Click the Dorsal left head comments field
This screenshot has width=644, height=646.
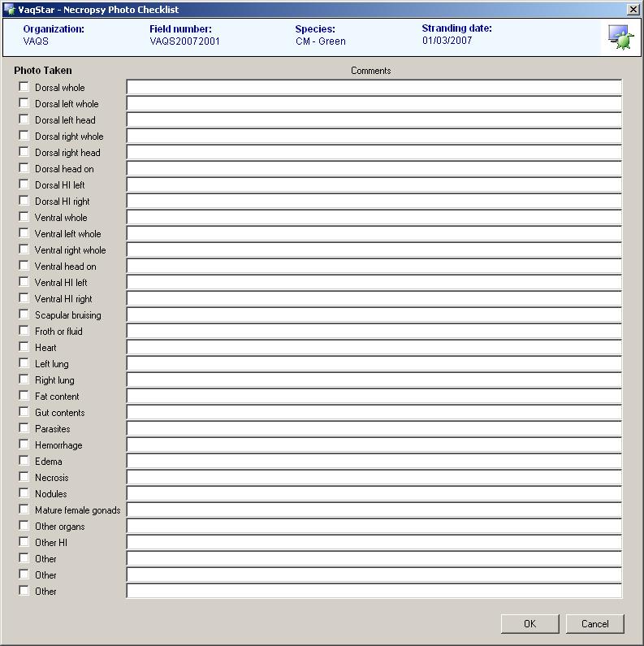click(x=374, y=120)
